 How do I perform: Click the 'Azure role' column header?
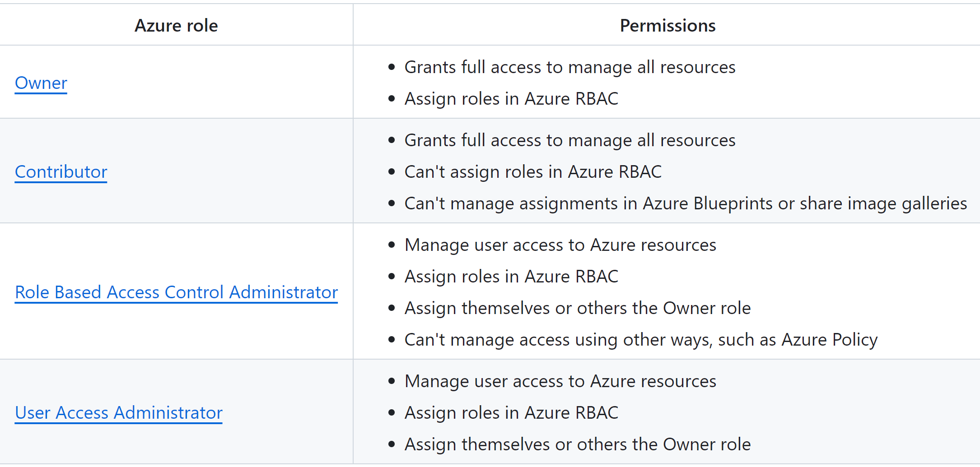(176, 26)
